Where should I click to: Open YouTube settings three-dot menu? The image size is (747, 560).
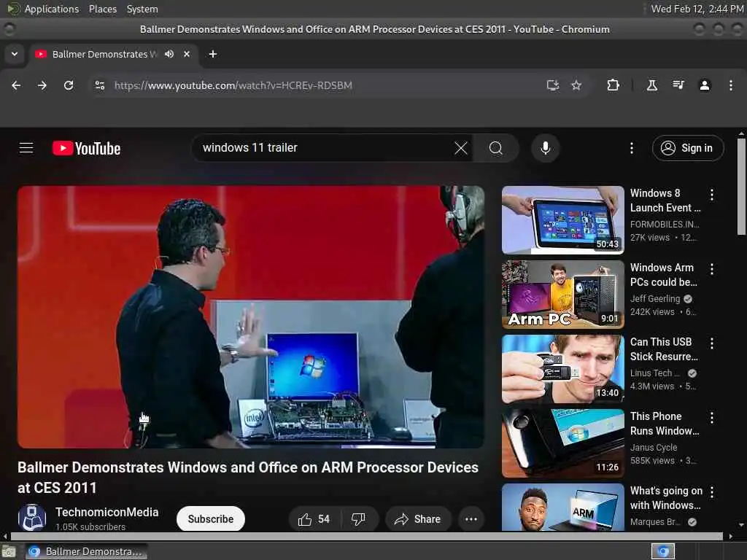632,148
